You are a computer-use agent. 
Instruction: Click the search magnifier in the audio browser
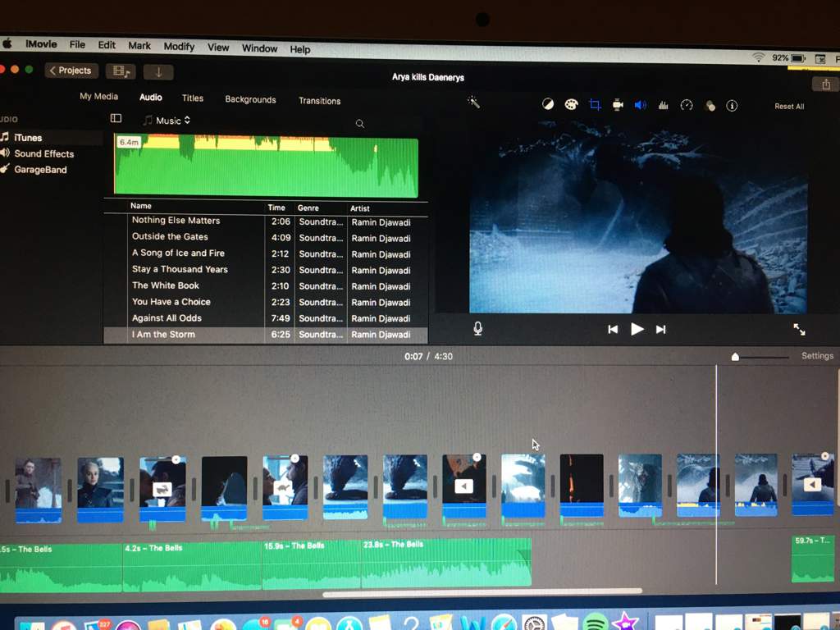click(360, 124)
